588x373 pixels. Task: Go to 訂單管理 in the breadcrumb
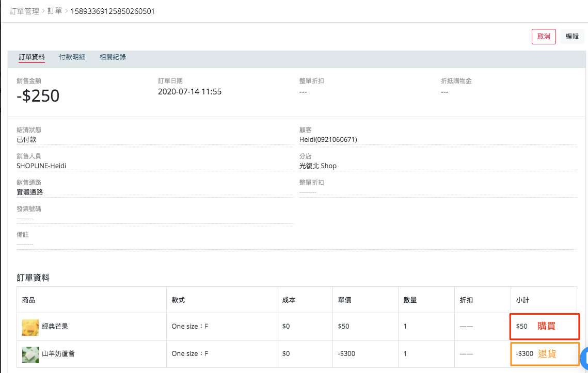point(24,11)
